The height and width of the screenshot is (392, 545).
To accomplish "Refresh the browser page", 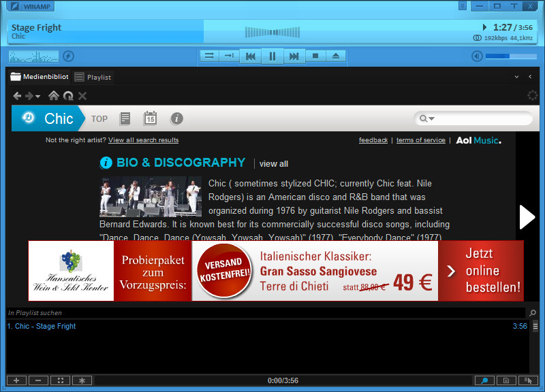I will 68,96.
